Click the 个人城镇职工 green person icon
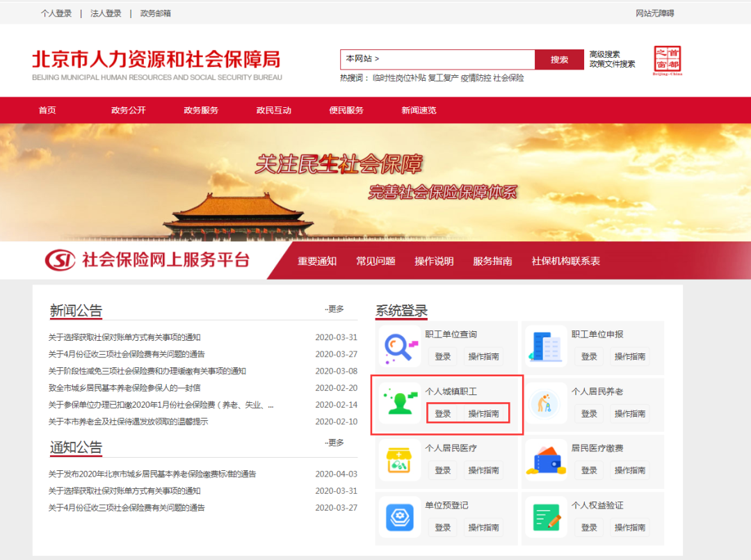The height and width of the screenshot is (560, 751). (x=401, y=402)
